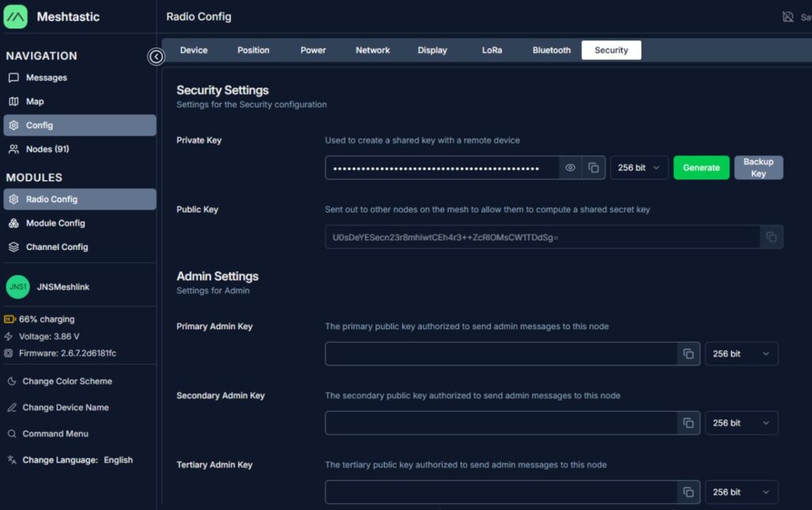Copy the Tertiary Admin Key field

(x=688, y=492)
